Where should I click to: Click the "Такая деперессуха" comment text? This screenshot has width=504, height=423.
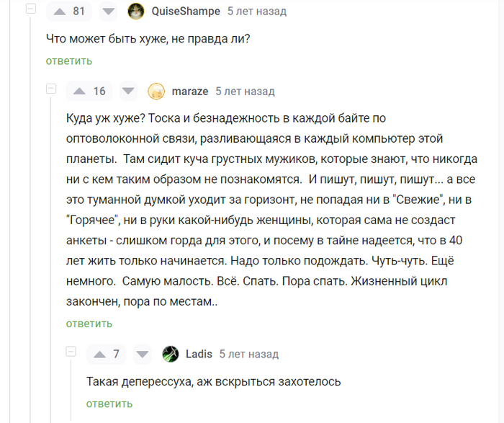pyautogui.click(x=213, y=381)
